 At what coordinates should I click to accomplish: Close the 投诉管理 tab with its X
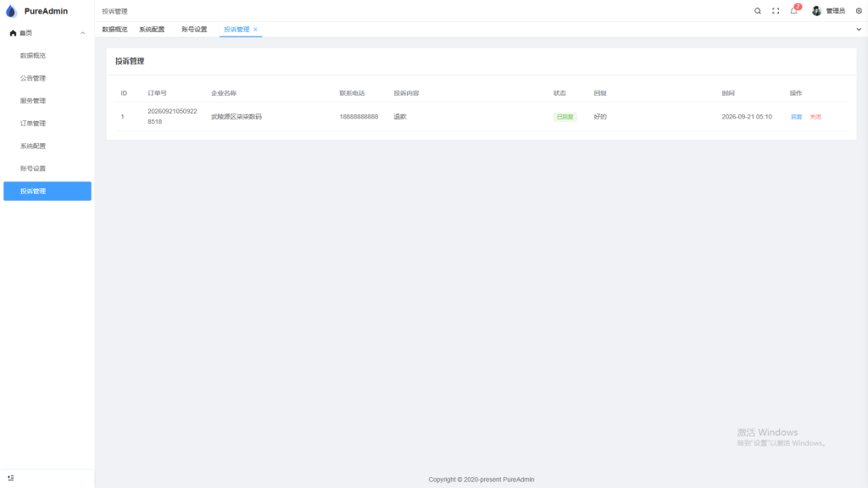(255, 30)
